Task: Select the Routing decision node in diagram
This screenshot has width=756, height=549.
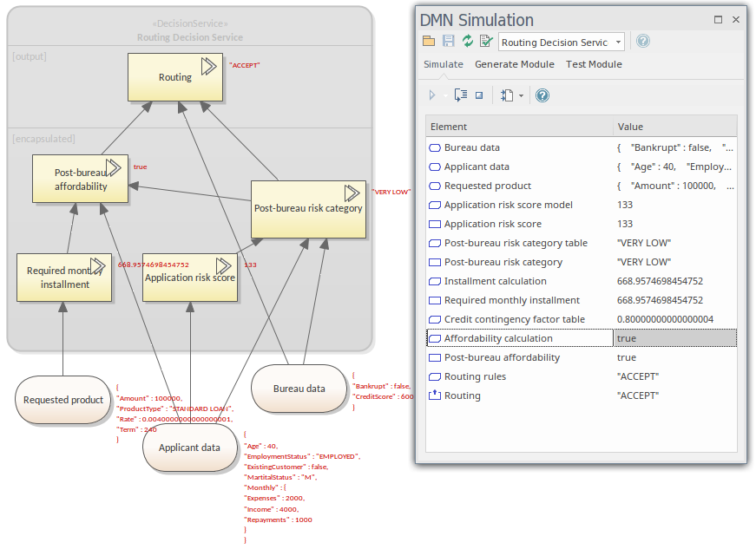Action: point(175,77)
